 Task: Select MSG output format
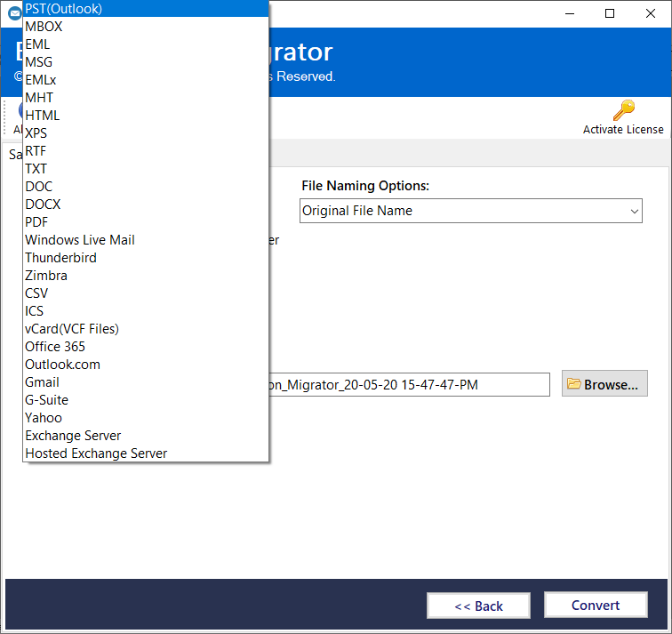tap(146, 62)
